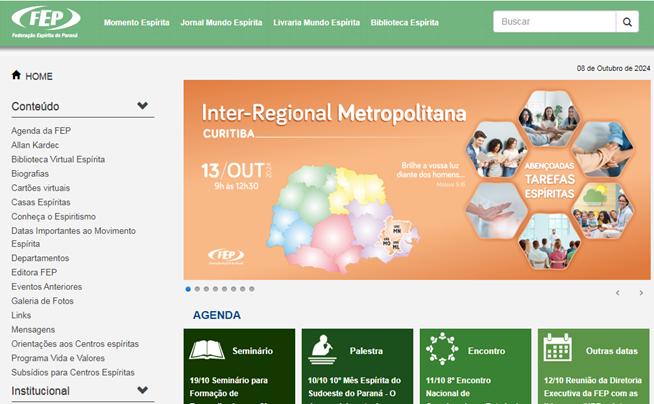Screen dimensions: 654x404
Task: Open Biblioteca Virtual Espírita link
Action: click(58, 159)
